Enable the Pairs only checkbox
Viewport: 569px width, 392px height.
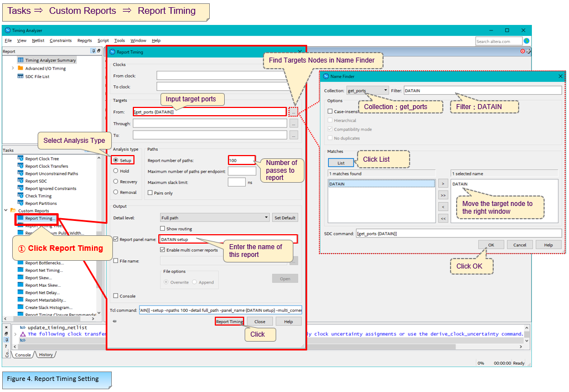[150, 193]
